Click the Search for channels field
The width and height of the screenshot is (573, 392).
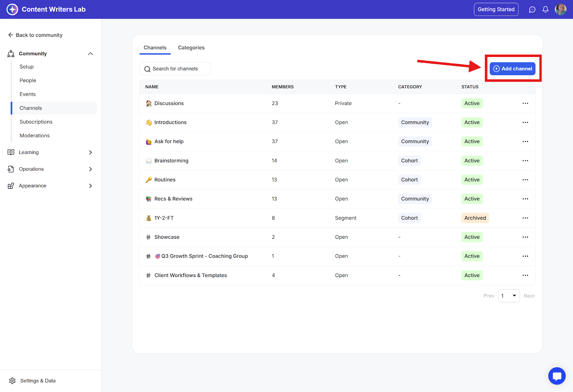pos(175,69)
